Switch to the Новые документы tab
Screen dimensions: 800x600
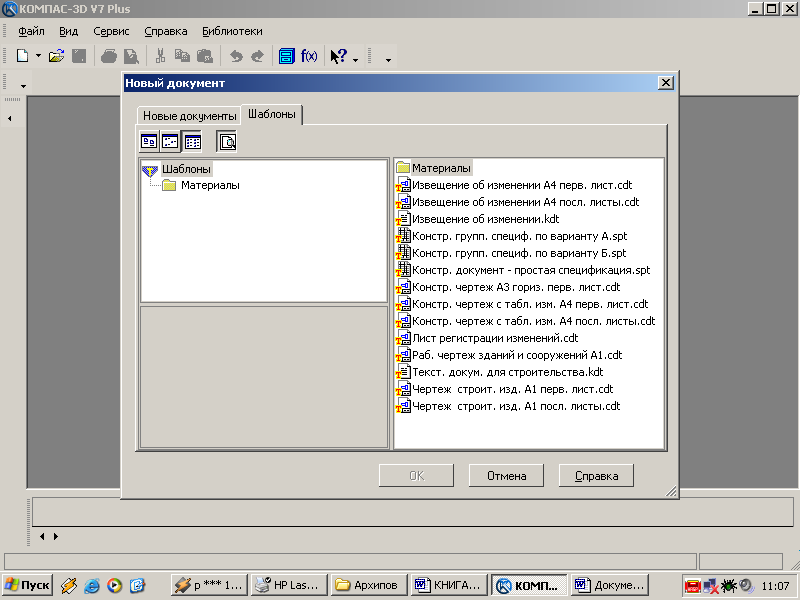coord(189,116)
